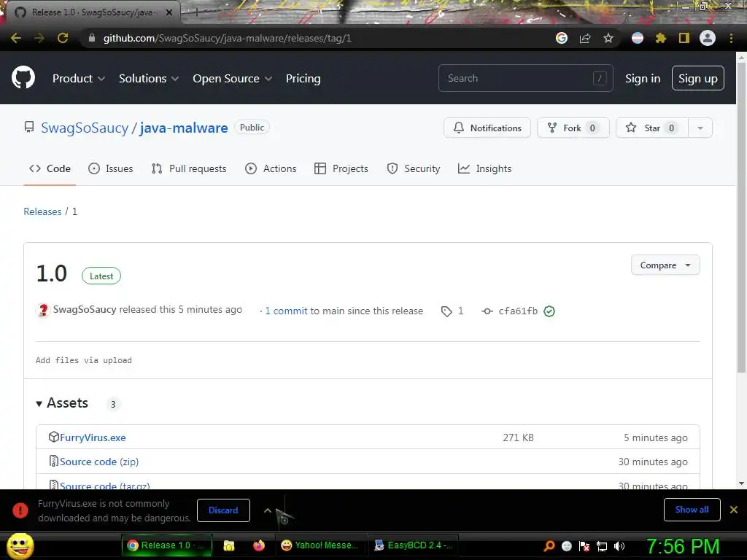The height and width of the screenshot is (560, 747).
Task: Click the volume speaker tray icon
Action: (619, 546)
